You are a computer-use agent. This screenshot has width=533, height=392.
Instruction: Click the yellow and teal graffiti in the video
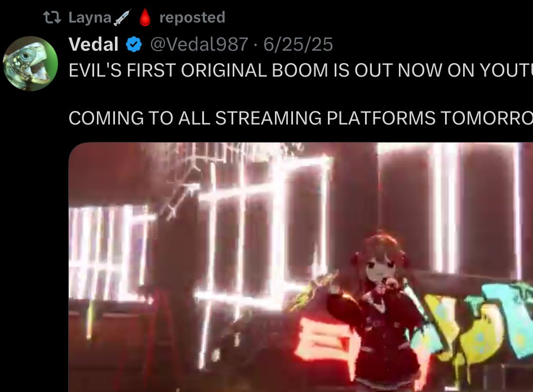tap(476, 323)
